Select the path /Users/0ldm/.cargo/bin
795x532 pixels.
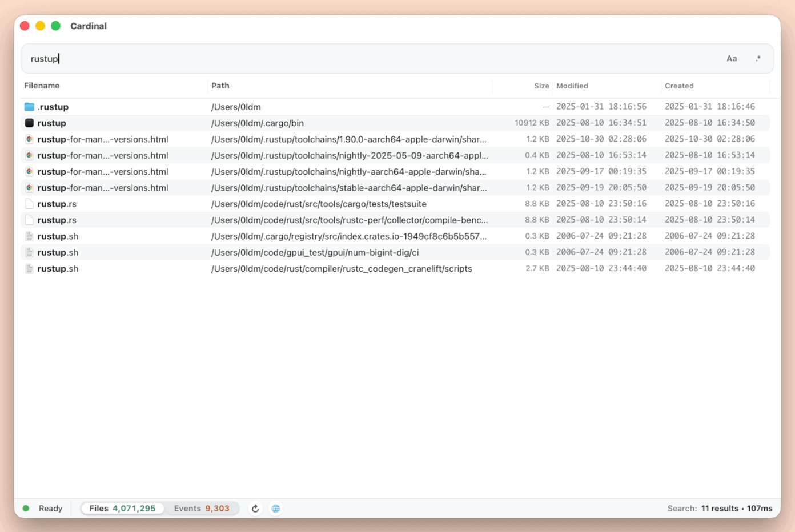tap(257, 123)
